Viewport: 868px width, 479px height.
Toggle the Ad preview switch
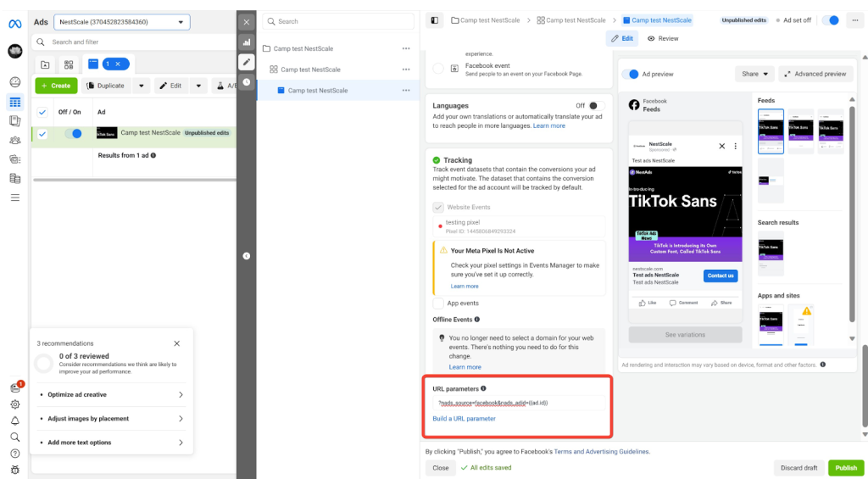630,75
